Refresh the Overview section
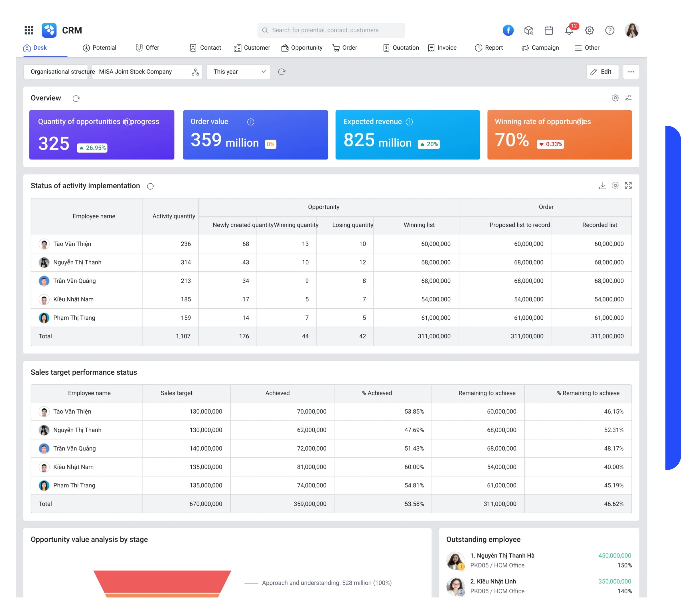 pos(77,98)
